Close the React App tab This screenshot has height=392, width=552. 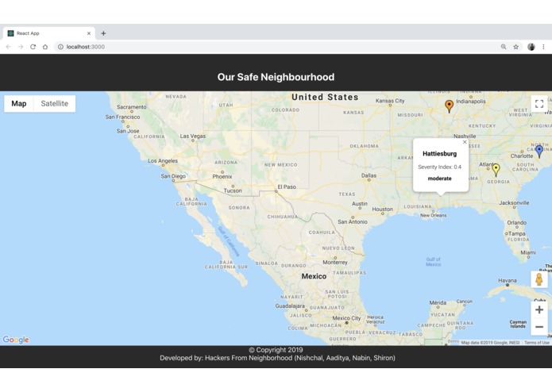89,33
